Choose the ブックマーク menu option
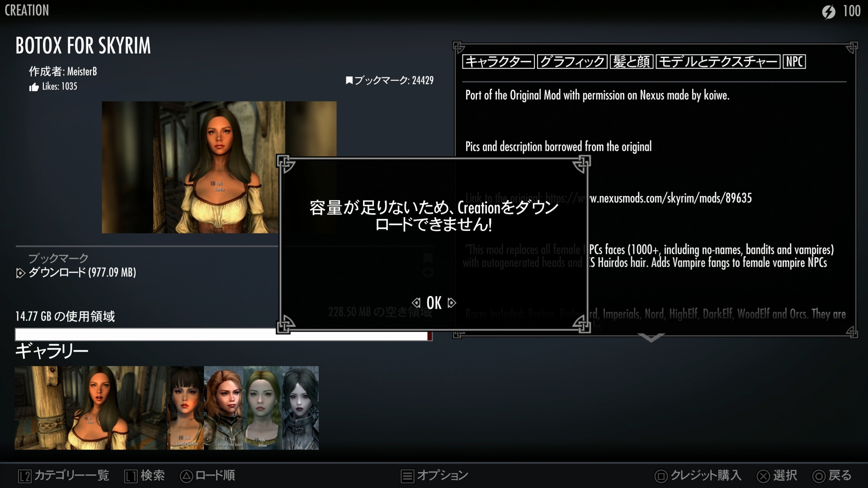Image resolution: width=868 pixels, height=488 pixels. 58,258
